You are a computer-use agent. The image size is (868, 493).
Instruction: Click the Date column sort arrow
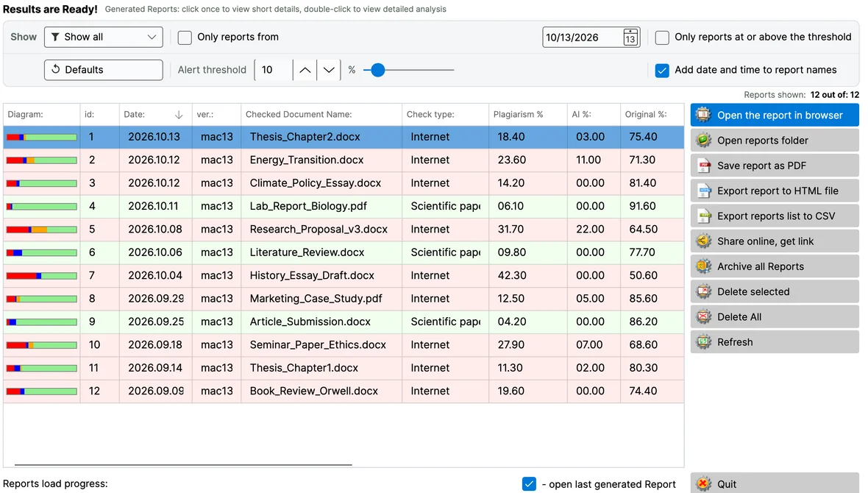[x=179, y=115]
